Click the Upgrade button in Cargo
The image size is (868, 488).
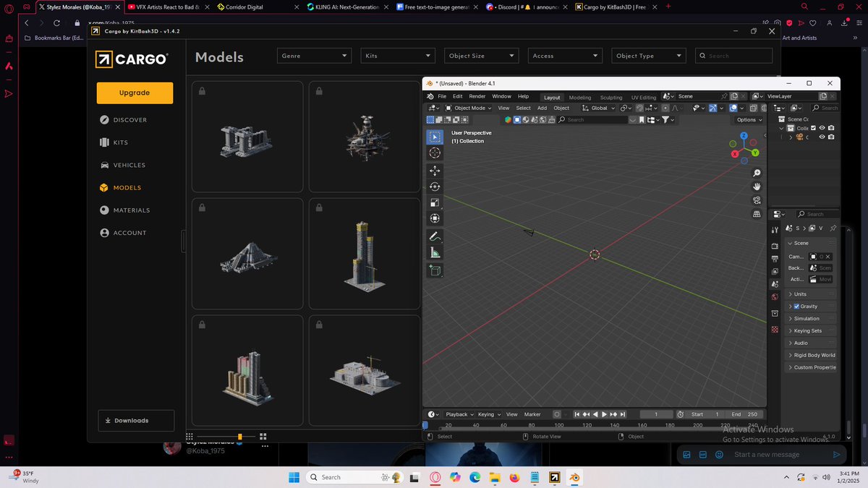[x=135, y=93]
